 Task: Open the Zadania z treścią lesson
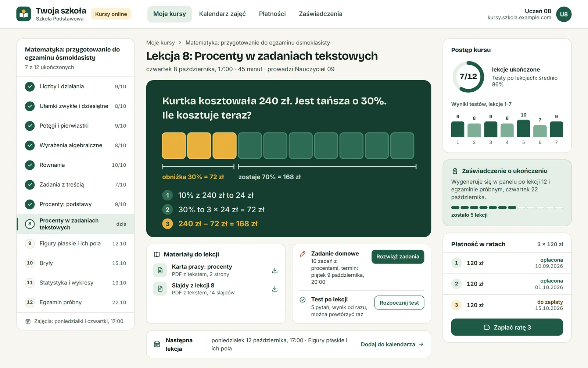[x=76, y=184]
